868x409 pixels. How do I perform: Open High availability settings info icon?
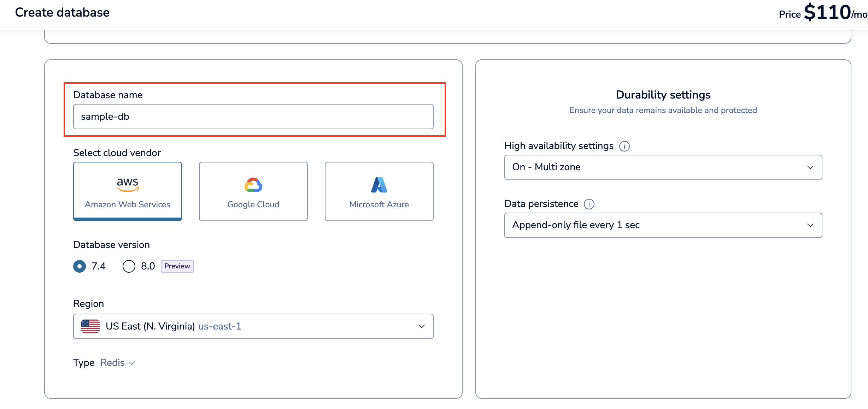coord(624,146)
